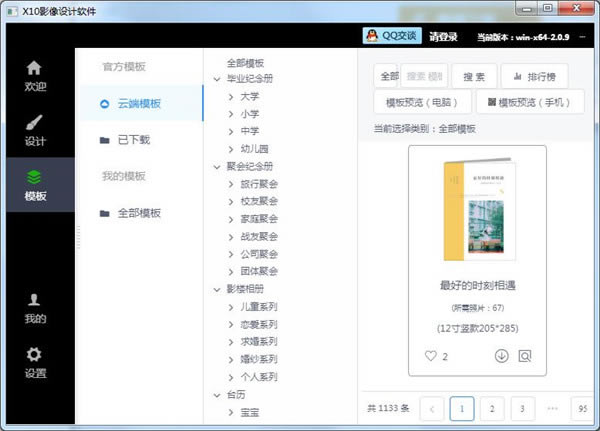Expand the 大学 tree node
This screenshot has width=600, height=431.
coord(231,97)
